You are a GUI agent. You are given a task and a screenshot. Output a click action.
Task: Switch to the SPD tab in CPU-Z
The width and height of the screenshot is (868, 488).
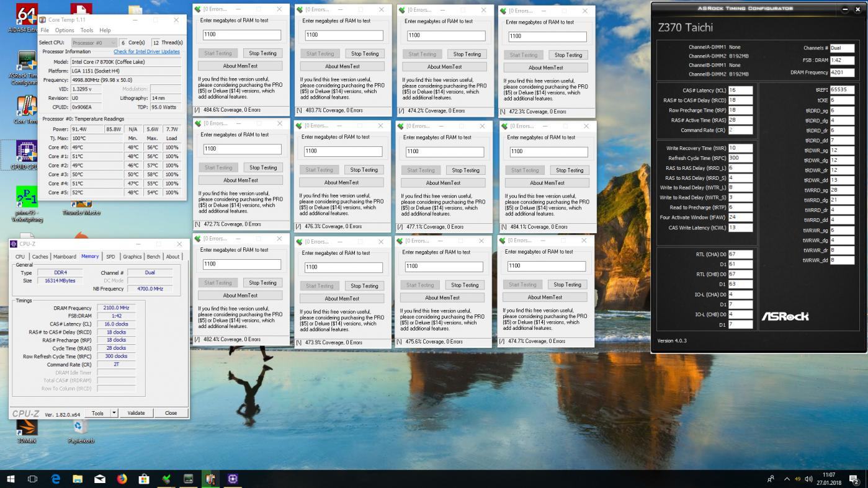(110, 256)
